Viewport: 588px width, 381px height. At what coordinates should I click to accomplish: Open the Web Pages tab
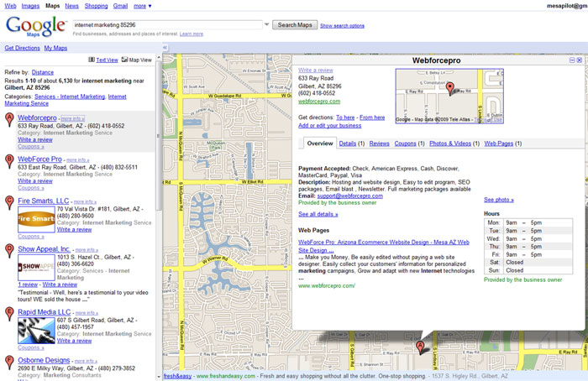(498, 144)
